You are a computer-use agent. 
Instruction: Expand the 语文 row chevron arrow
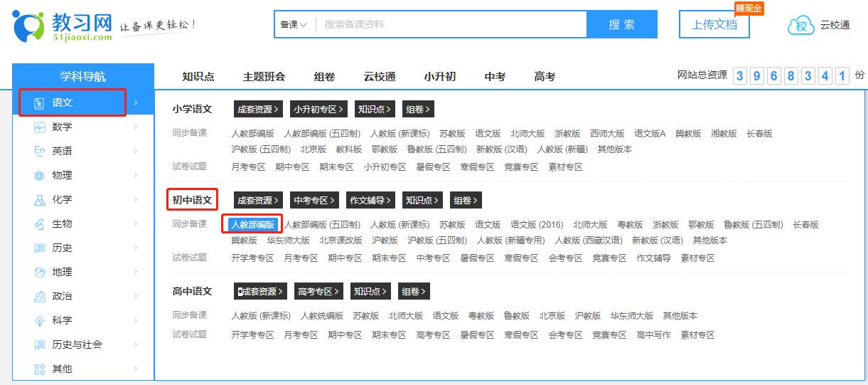point(136,102)
